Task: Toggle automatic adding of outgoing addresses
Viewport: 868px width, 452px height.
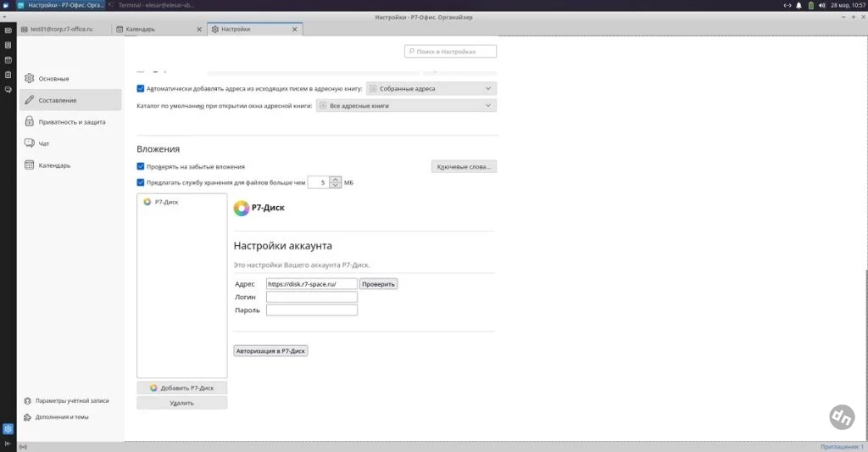Action: pos(141,89)
